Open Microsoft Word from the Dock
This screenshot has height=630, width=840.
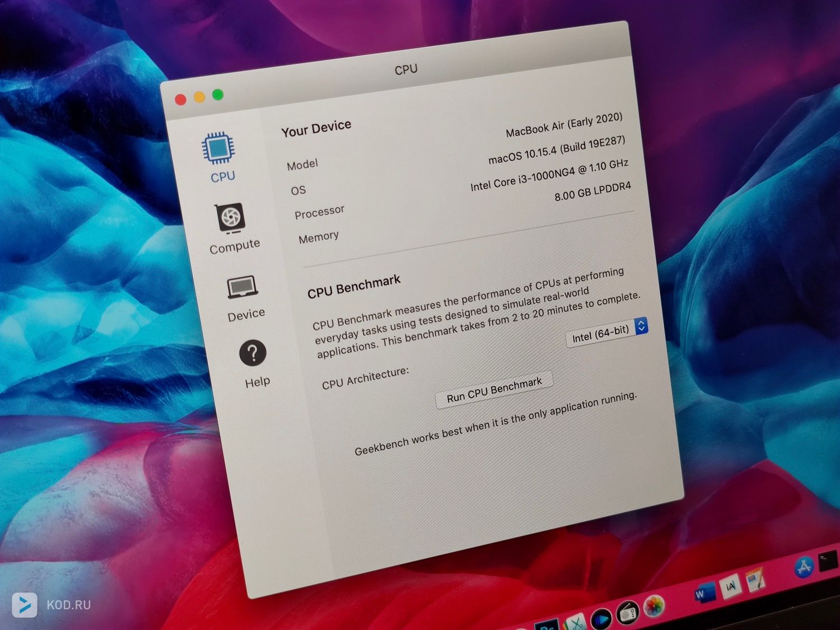(x=704, y=592)
